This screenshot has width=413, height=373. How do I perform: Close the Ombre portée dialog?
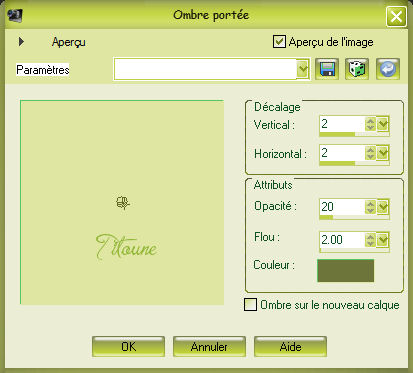tap(396, 16)
